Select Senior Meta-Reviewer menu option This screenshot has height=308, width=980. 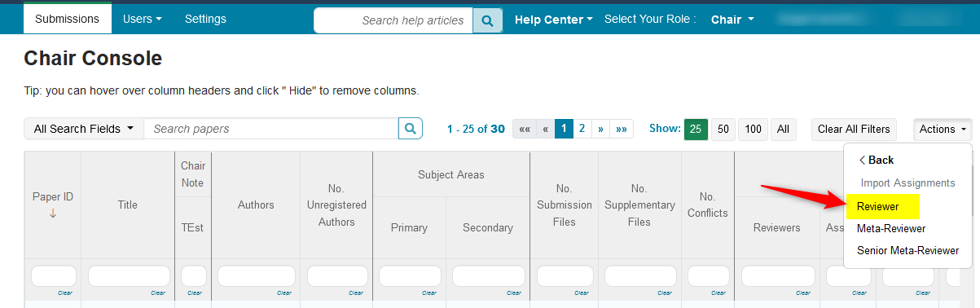pos(907,250)
